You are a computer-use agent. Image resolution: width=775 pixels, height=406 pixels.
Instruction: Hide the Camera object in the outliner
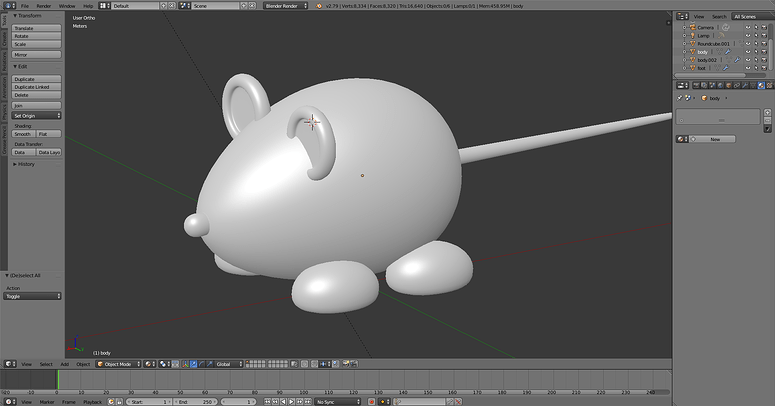pyautogui.click(x=748, y=27)
